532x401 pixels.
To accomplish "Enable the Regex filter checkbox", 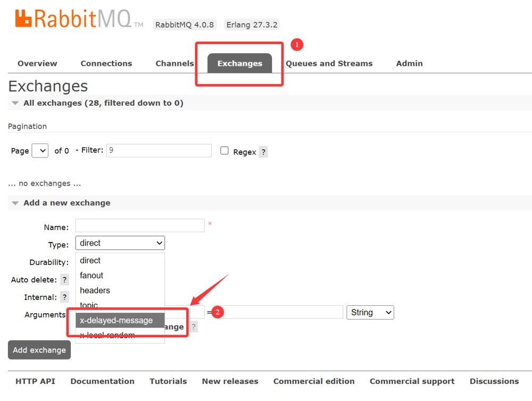I will pos(225,151).
